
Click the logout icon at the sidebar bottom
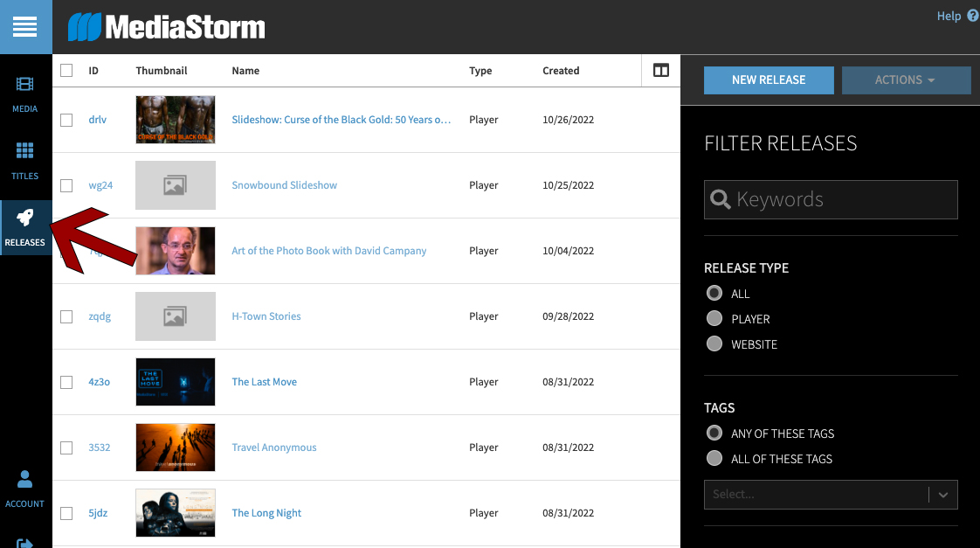tap(24, 542)
